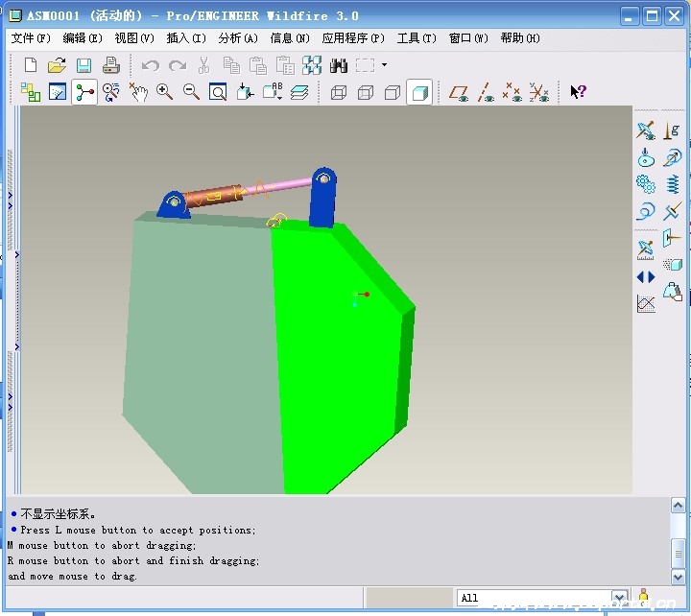The image size is (691, 616).
Task: Toggle datum points display
Action: point(512,92)
